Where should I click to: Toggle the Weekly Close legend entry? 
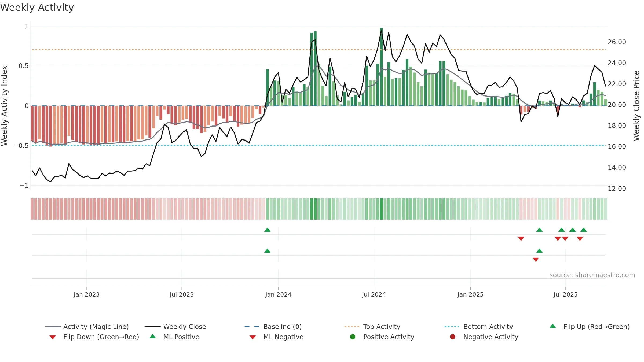click(175, 327)
